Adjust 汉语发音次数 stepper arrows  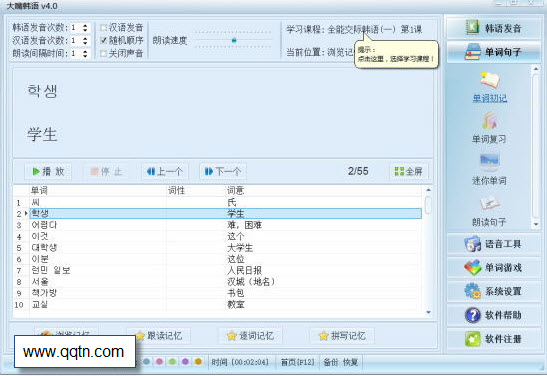(x=85, y=40)
